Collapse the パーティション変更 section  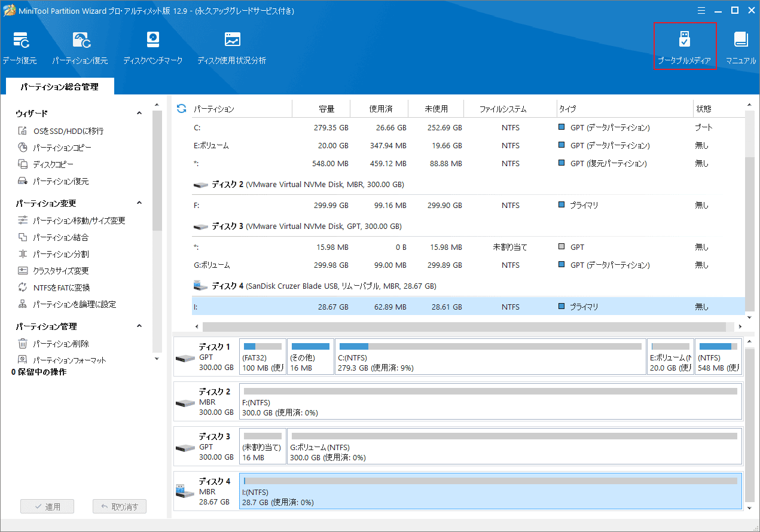pyautogui.click(x=139, y=203)
